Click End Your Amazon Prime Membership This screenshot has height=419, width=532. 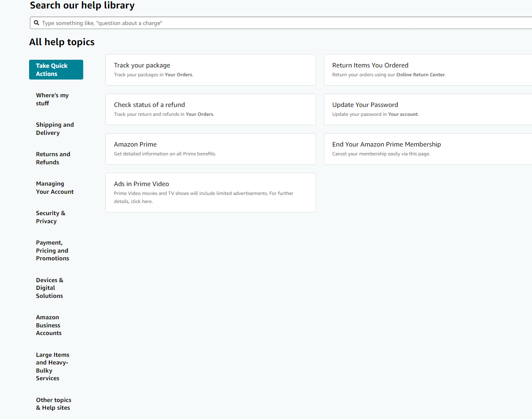coord(427,149)
